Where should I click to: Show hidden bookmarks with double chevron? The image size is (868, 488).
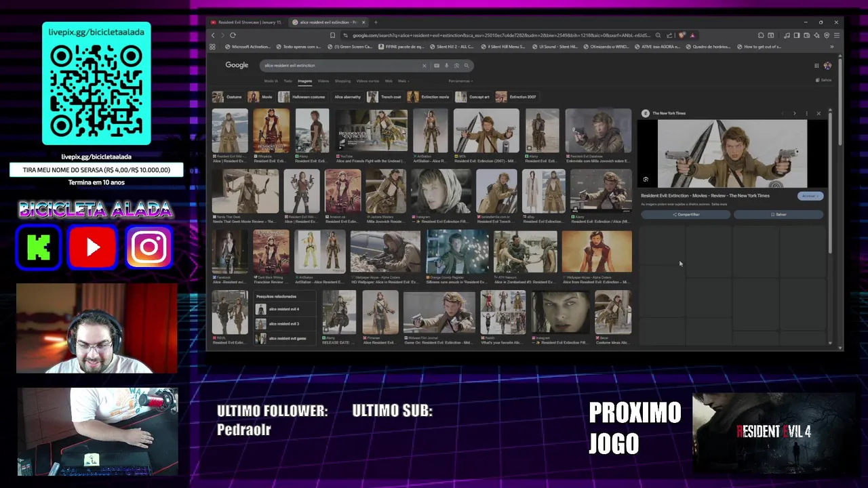(832, 47)
